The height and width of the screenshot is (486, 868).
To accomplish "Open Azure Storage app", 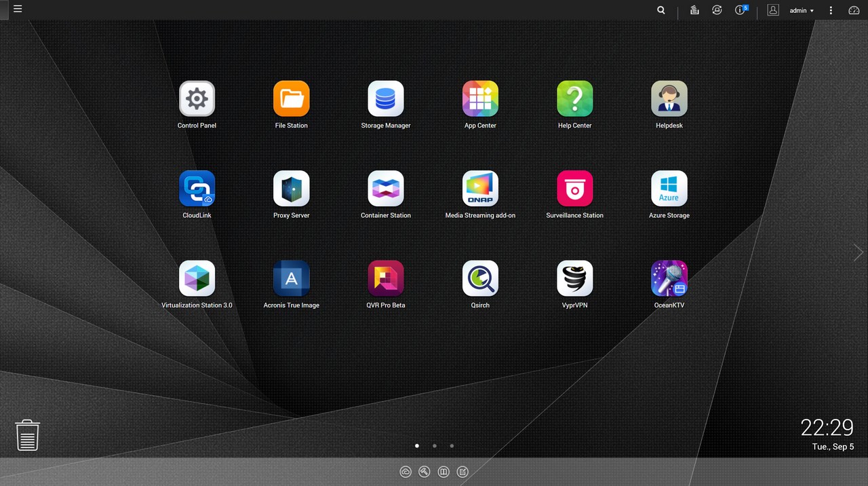I will click(x=669, y=189).
